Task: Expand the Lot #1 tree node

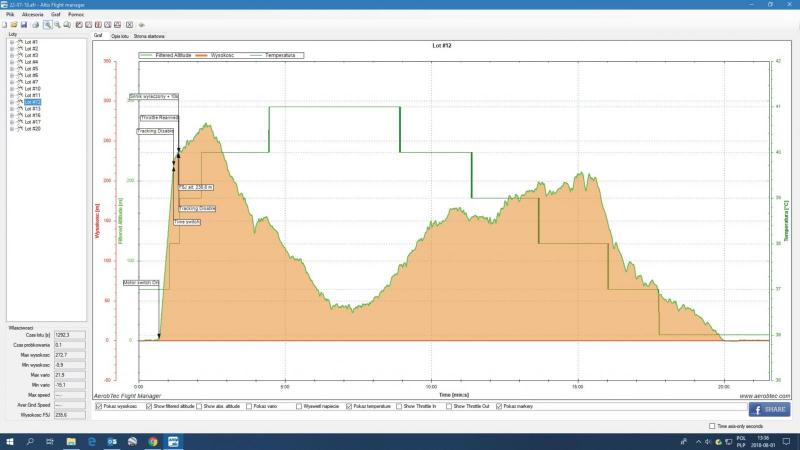Action: point(11,42)
